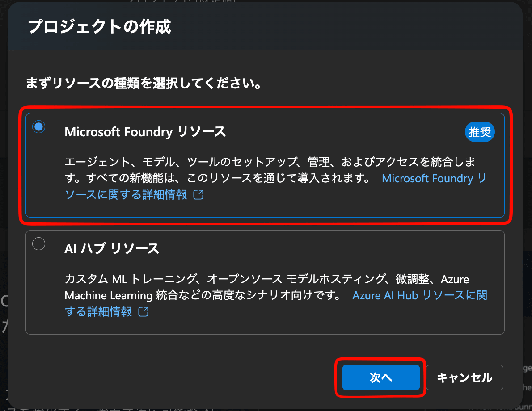Viewport: 532px width, 411px height.
Task: Click the AI ハブ リソース option title
Action: [x=112, y=248]
